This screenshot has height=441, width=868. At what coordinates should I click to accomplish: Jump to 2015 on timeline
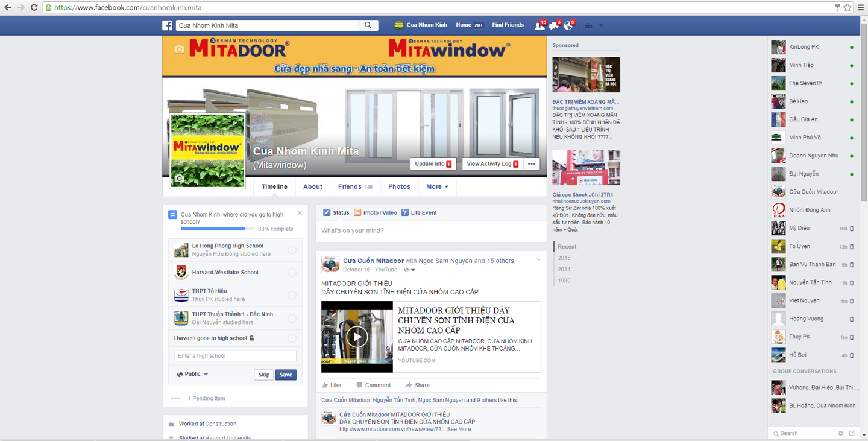pos(564,258)
